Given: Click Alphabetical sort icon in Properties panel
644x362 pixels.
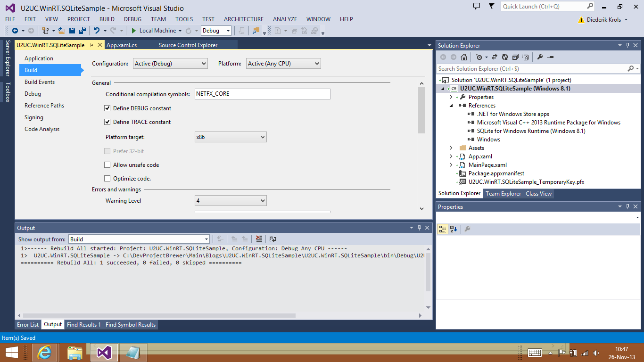Looking at the screenshot, I should click(x=454, y=229).
